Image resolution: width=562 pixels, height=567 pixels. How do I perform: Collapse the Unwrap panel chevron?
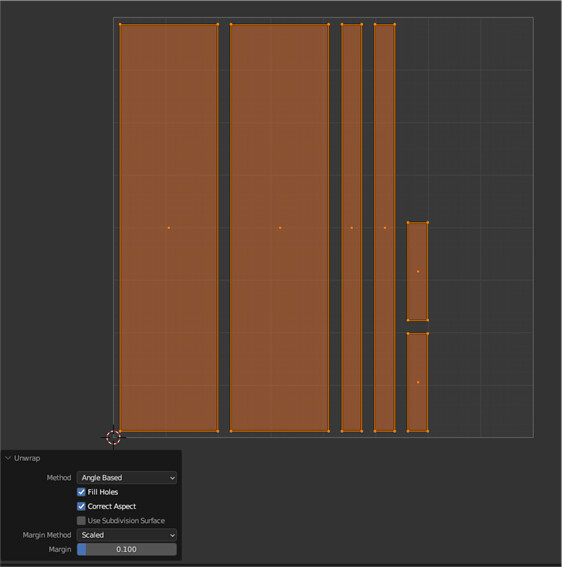[x=8, y=458]
